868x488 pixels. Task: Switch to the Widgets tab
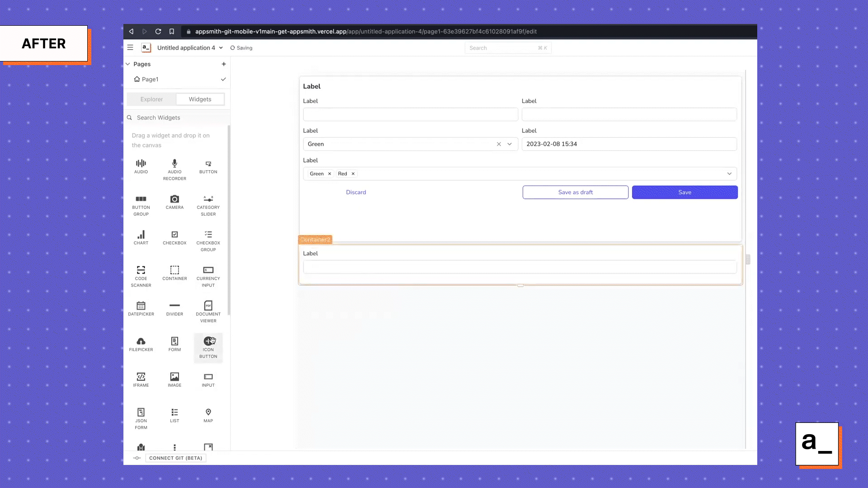[x=200, y=99]
